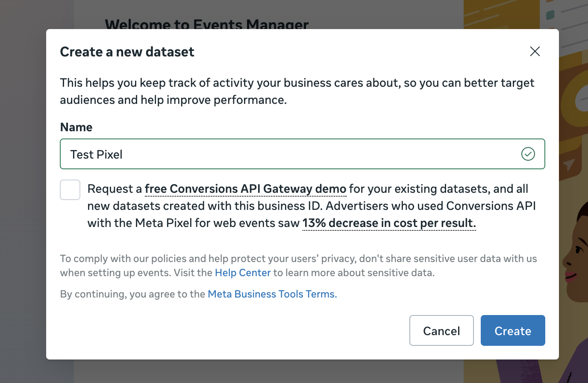The height and width of the screenshot is (383, 588).
Task: Click the Create a new dataset heading
Action: tap(127, 52)
